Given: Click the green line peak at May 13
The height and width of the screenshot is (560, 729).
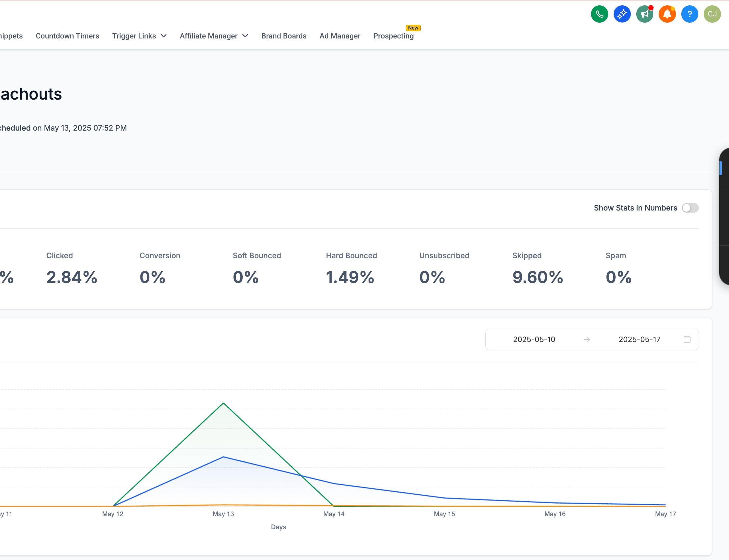Looking at the screenshot, I should (223, 403).
